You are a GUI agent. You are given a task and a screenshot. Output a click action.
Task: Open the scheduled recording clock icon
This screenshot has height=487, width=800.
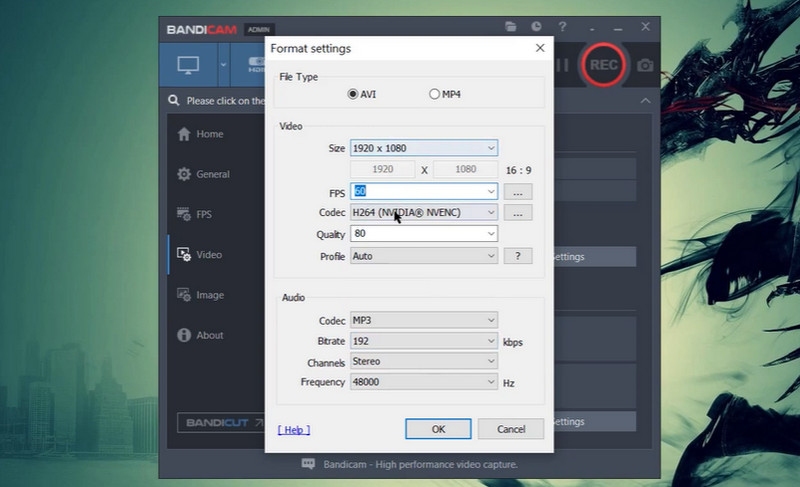536,27
